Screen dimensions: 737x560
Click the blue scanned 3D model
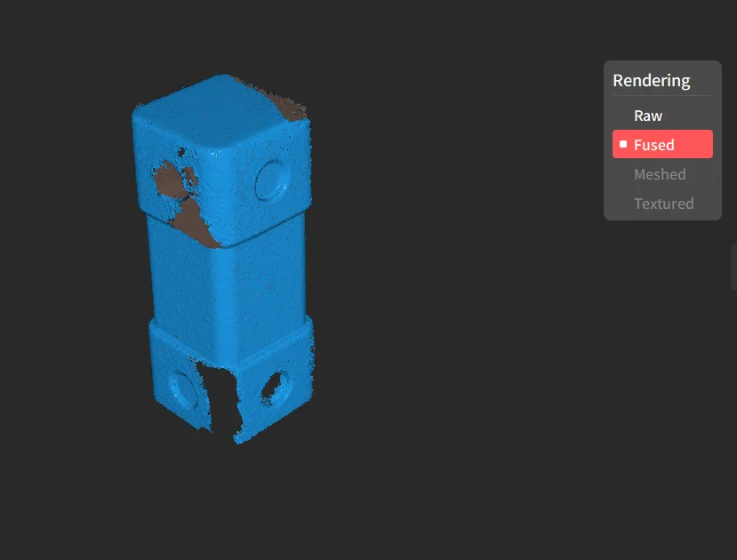224,259
